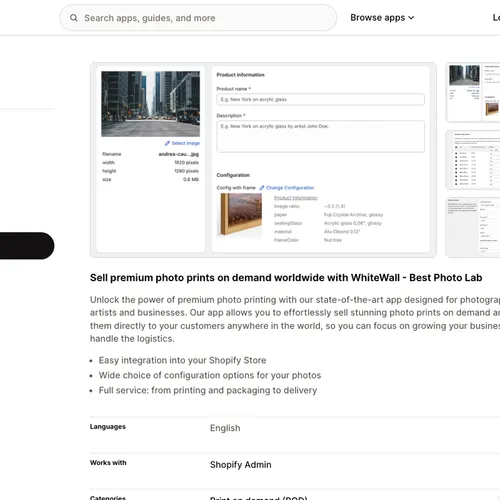The image size is (500, 500).
Task: Click the 'Easy integration into your Shopify Store' bullet
Action: click(x=182, y=360)
